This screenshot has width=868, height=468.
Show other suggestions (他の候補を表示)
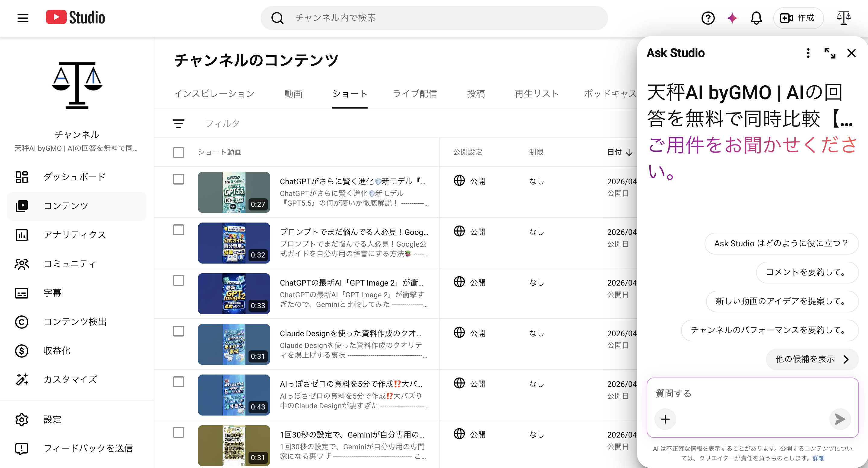pos(812,359)
